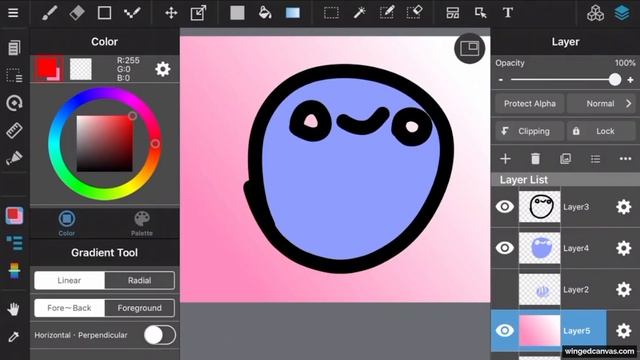Image resolution: width=640 pixels, height=360 pixels.
Task: Open the layer more options menu
Action: point(625,159)
